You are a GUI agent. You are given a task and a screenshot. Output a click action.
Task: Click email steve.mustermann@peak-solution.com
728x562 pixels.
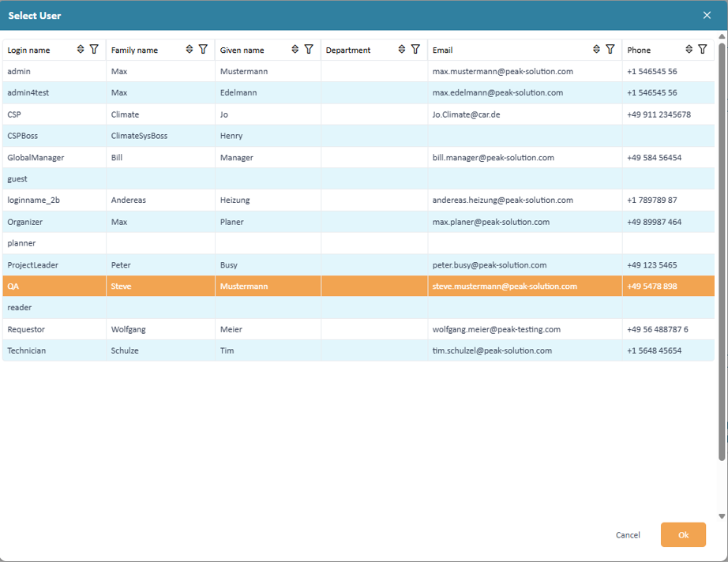(x=505, y=287)
